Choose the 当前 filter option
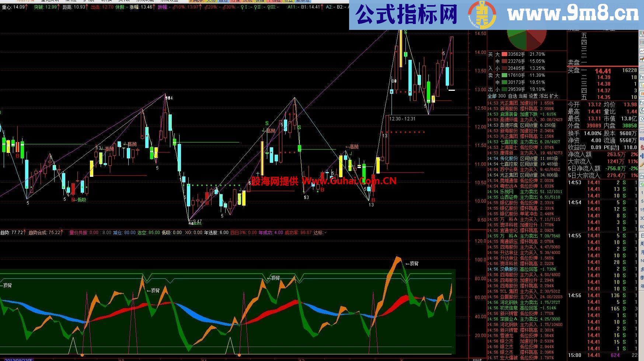Viewport: 644px width, 361px height. point(523,96)
